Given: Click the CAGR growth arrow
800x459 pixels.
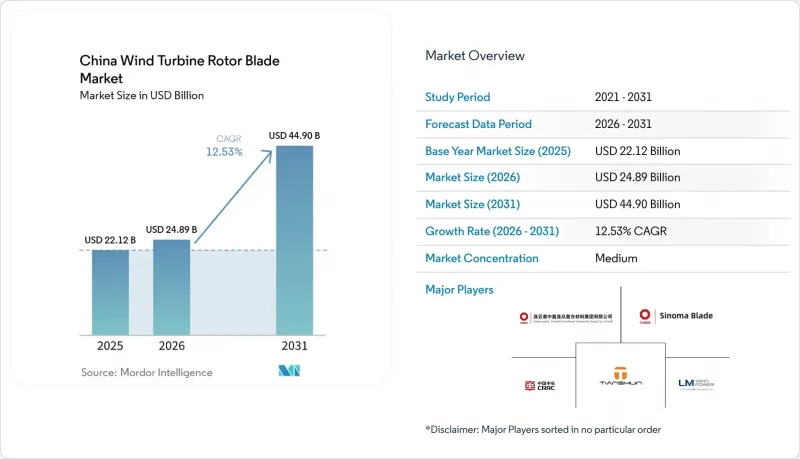Looking at the screenshot, I should coord(233,197).
